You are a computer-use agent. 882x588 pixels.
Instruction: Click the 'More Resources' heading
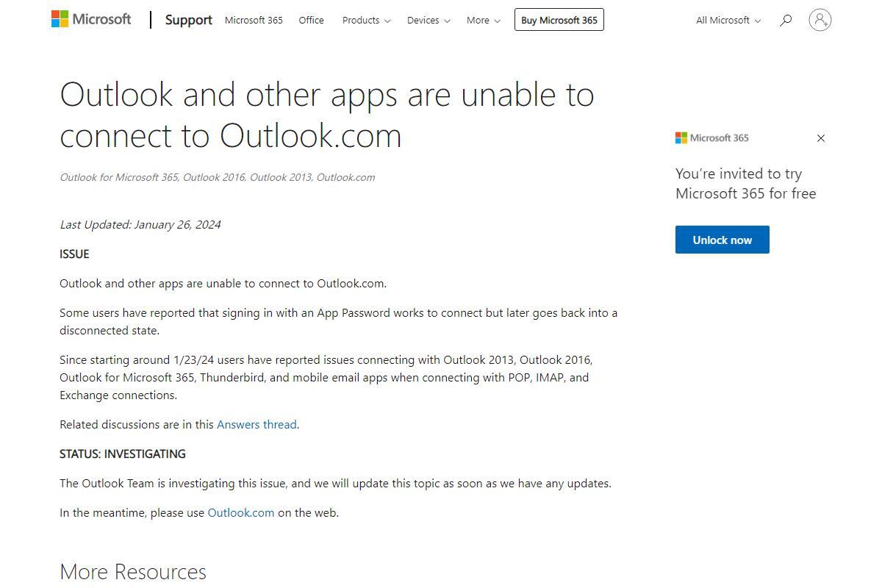[x=133, y=572]
